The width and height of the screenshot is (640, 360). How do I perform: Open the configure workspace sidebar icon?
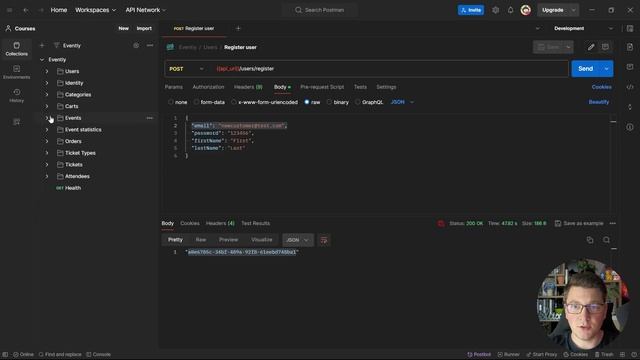click(16, 122)
